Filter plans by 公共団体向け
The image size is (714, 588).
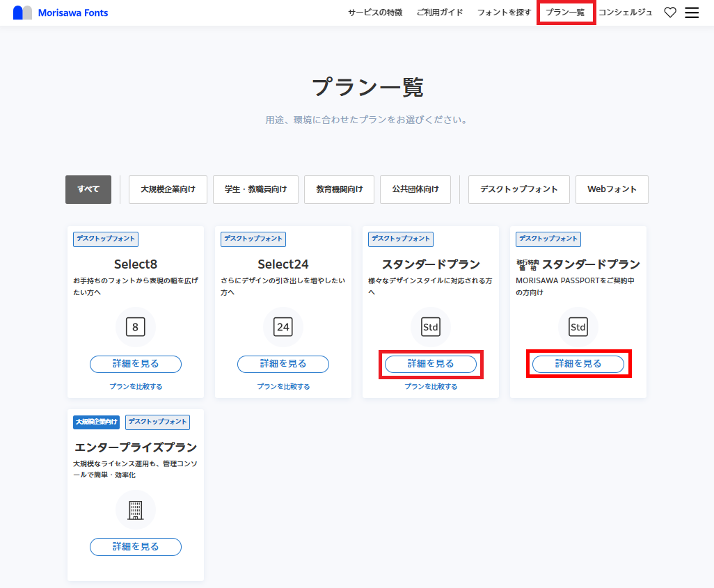[415, 189]
